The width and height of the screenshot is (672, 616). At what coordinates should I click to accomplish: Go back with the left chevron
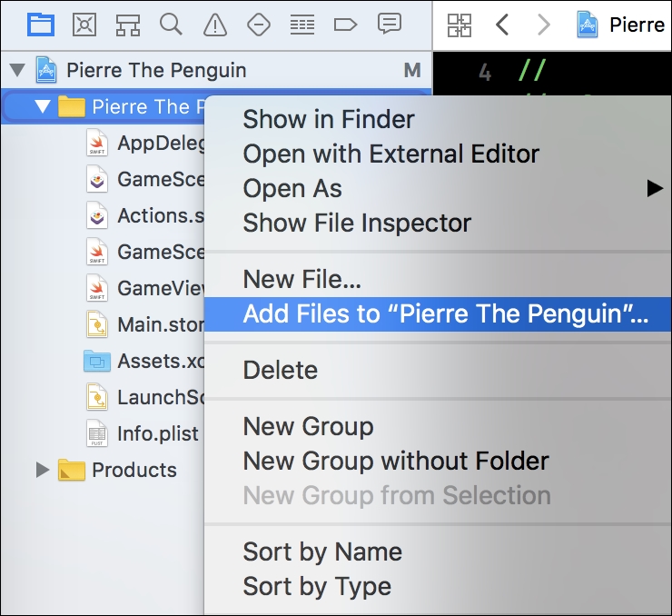pyautogui.click(x=502, y=25)
